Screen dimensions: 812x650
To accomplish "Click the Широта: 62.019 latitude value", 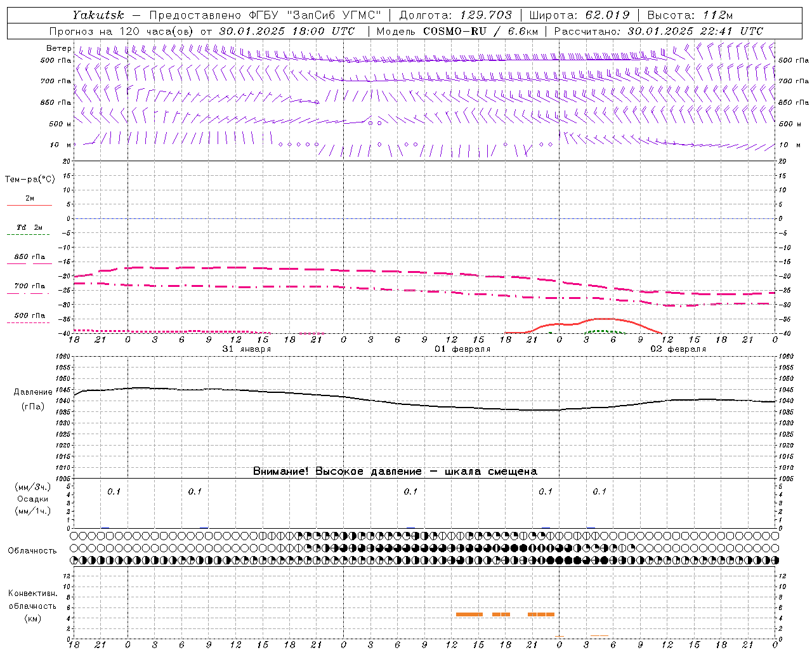I will tap(579, 15).
